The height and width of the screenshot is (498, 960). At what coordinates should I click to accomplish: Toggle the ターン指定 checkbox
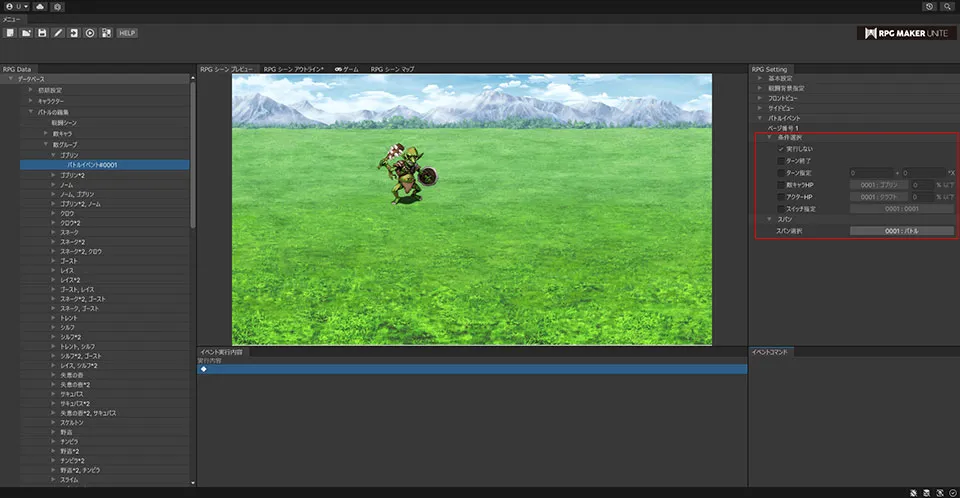781,173
